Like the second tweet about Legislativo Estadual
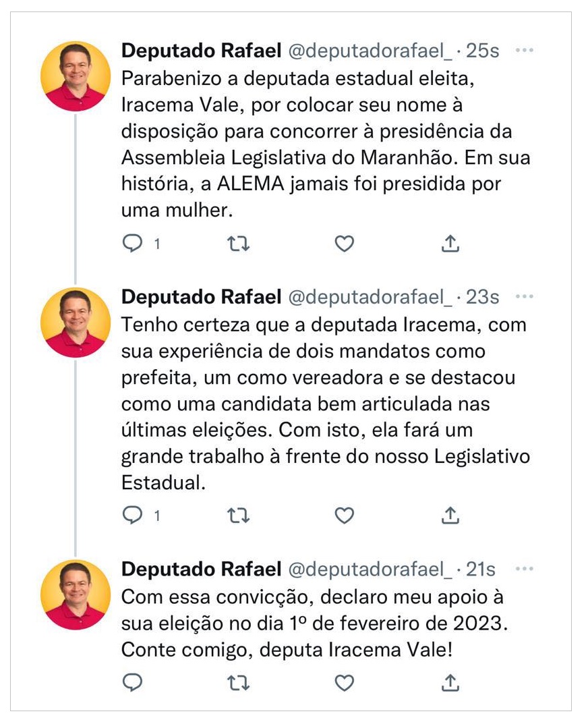The image size is (588, 722). (345, 516)
